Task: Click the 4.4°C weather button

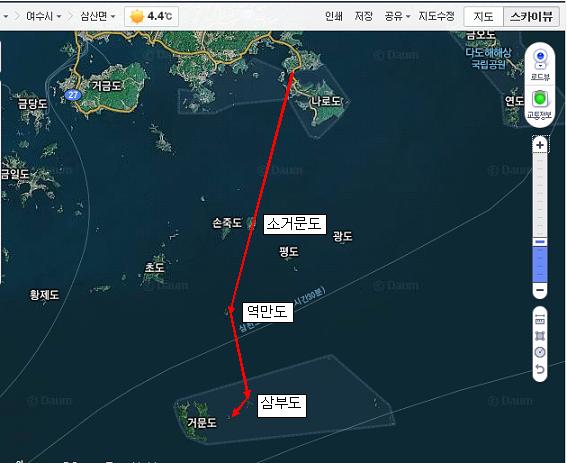Action: 151,17
